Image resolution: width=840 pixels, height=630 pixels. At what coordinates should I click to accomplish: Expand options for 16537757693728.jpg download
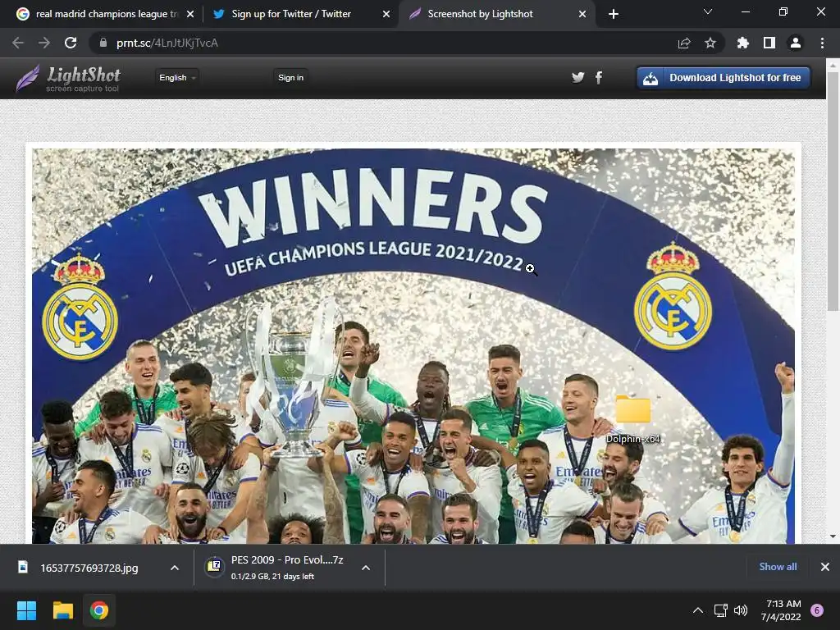175,568
